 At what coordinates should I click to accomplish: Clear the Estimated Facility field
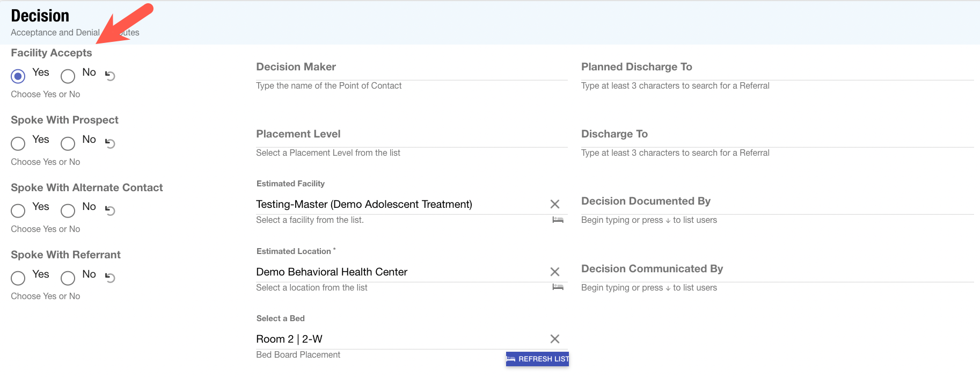coord(554,204)
